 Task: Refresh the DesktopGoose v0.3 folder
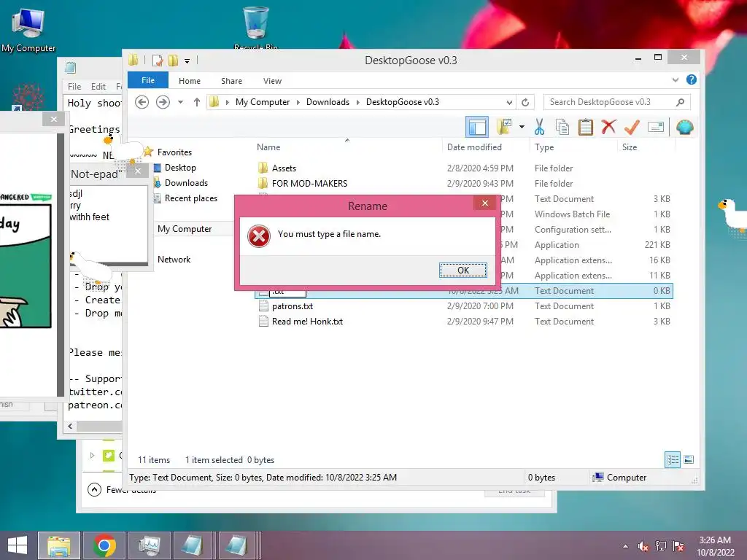click(525, 102)
